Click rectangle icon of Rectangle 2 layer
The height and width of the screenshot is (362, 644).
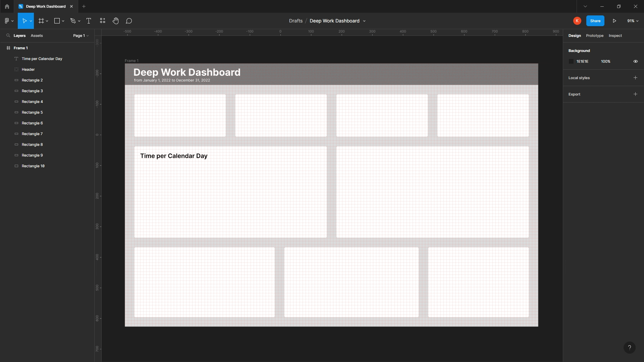16,80
